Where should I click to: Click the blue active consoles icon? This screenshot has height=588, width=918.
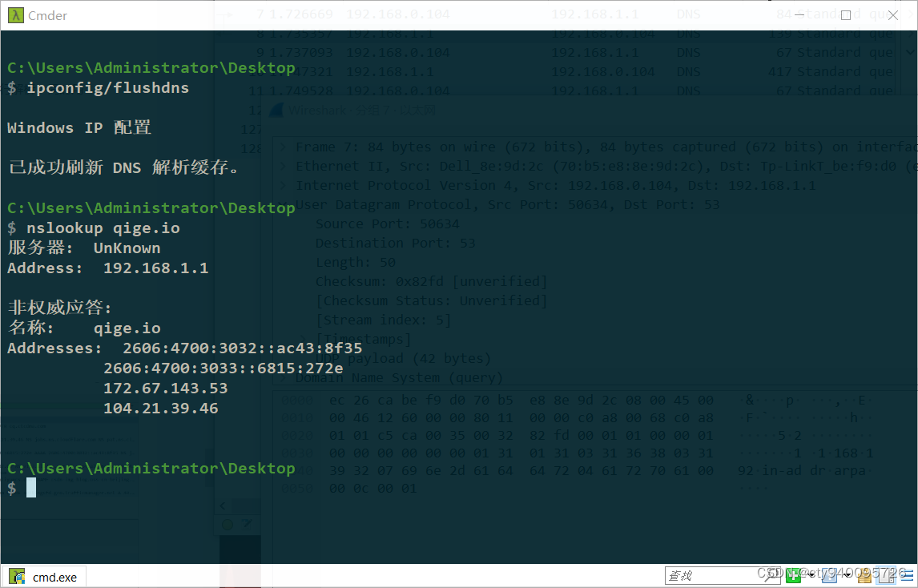[829, 576]
